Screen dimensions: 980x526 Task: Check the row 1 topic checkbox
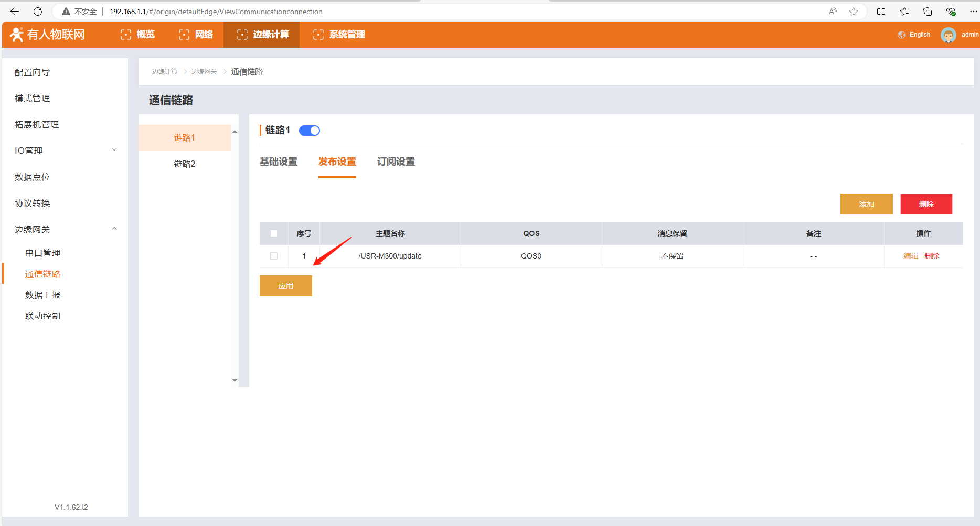[274, 256]
